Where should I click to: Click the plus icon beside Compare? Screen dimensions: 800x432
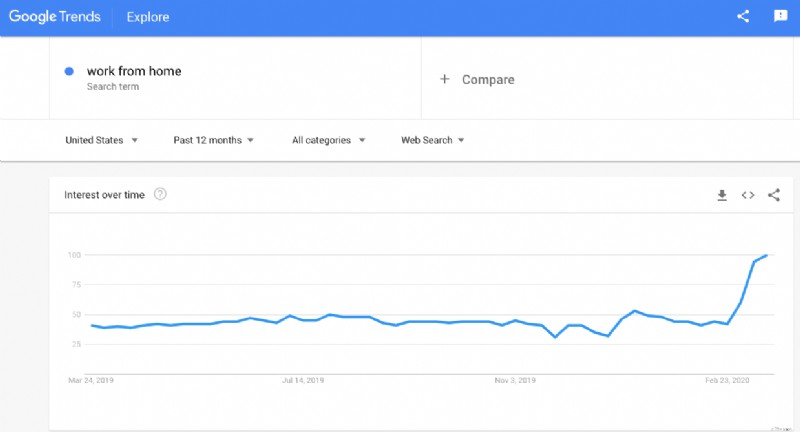tap(445, 79)
